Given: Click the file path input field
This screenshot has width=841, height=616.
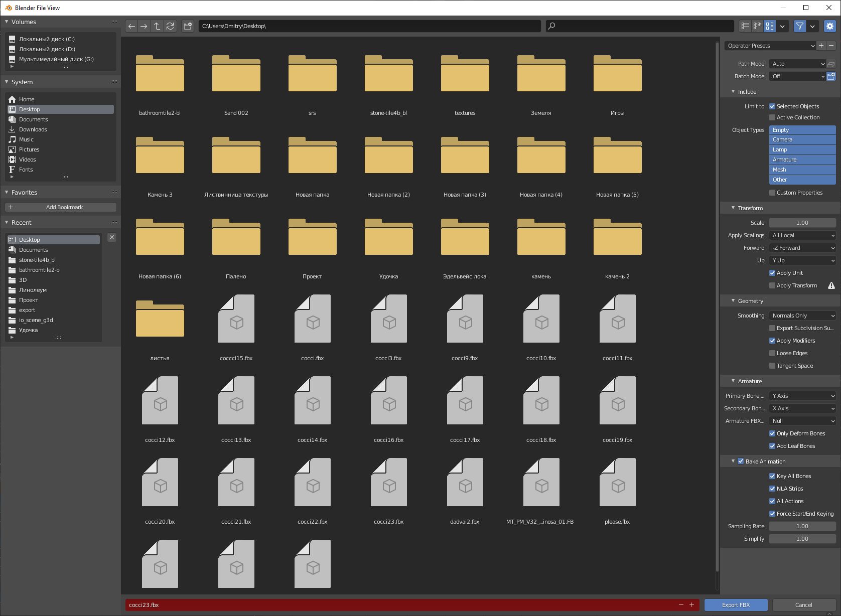Looking at the screenshot, I should click(x=370, y=26).
